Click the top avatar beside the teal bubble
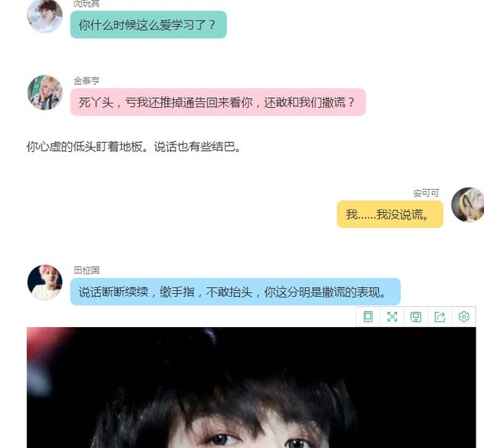484x448 pixels. [45, 15]
